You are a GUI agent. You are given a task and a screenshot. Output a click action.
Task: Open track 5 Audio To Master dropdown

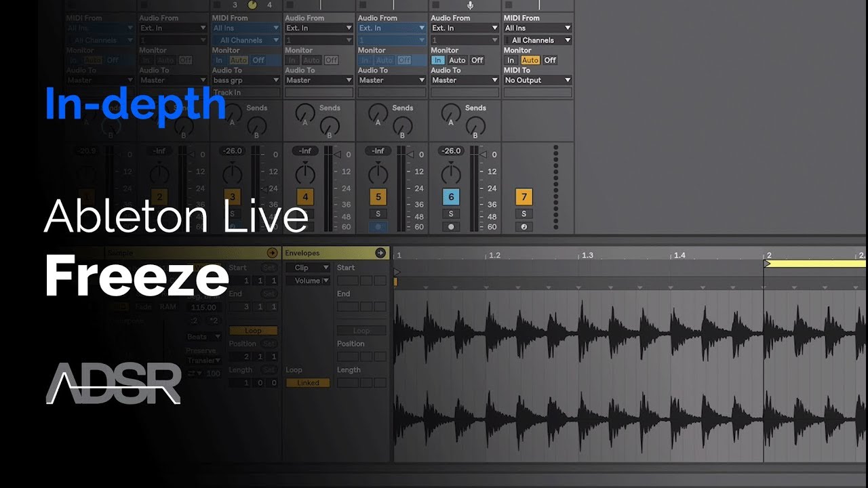(x=392, y=80)
